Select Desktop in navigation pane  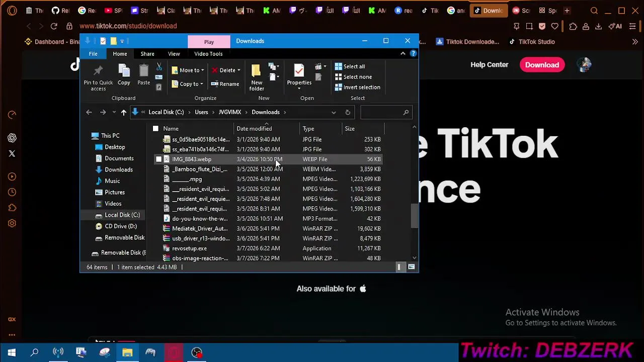[x=115, y=147]
